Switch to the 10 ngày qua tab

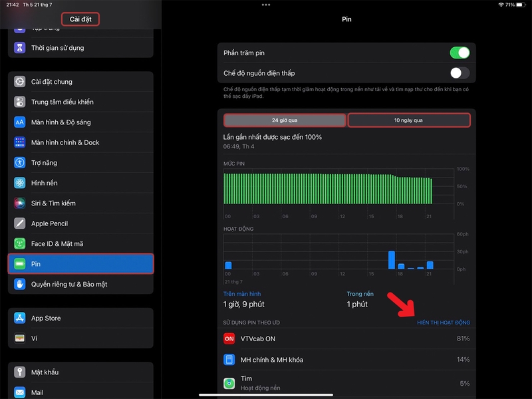point(409,120)
